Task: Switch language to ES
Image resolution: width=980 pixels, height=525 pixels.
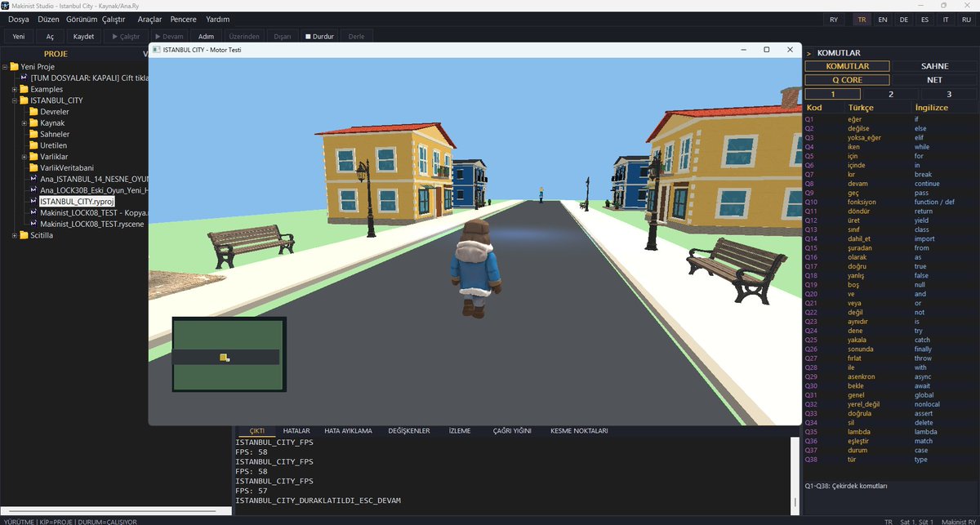Action: pyautogui.click(x=924, y=19)
